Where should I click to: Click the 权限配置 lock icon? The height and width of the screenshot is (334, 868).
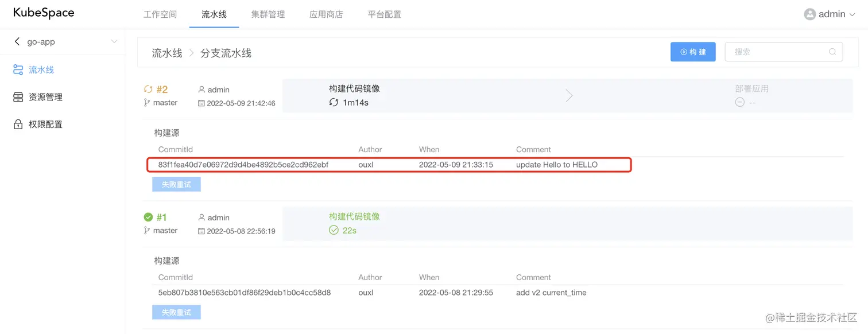[18, 124]
